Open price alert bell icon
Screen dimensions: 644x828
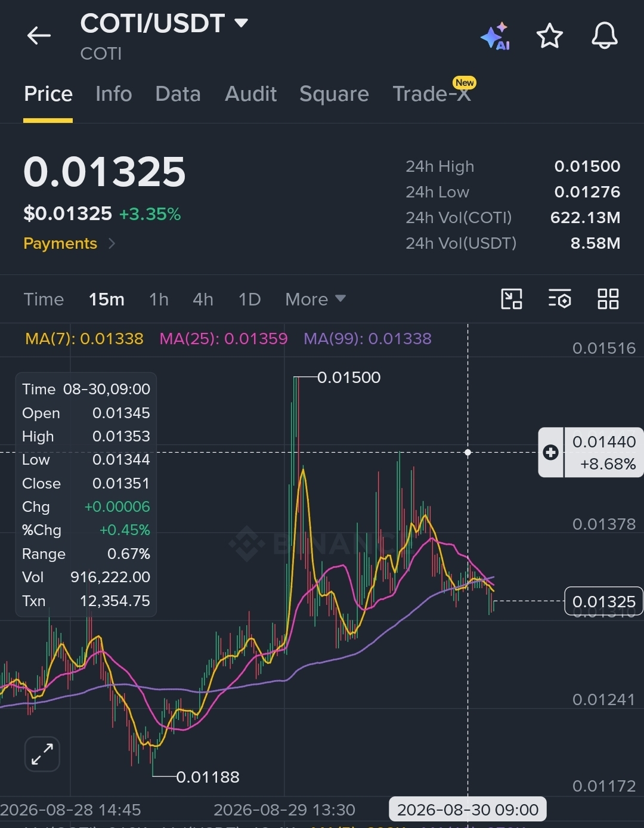(605, 36)
